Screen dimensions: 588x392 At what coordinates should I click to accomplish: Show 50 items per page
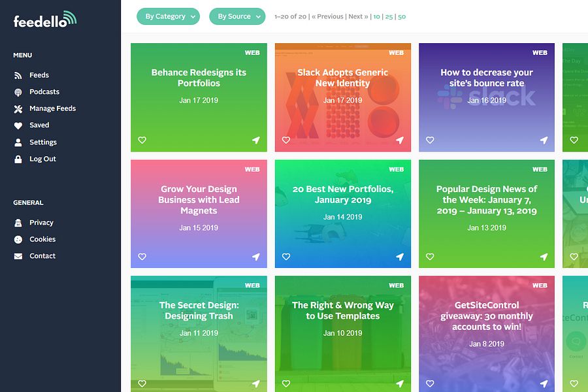click(x=402, y=16)
